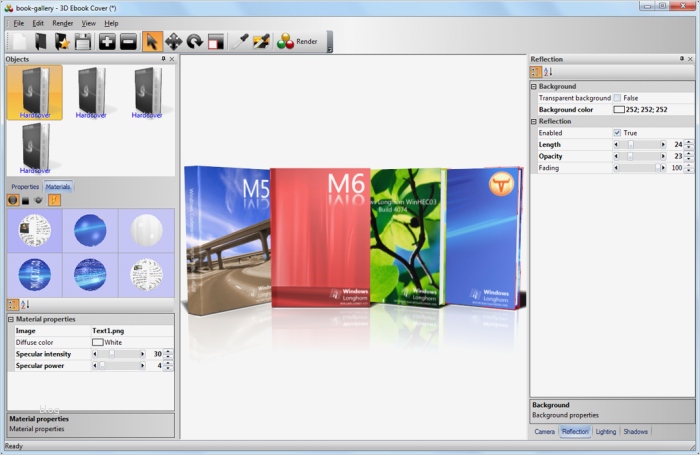Switch material preview to teapot shape

click(x=39, y=200)
